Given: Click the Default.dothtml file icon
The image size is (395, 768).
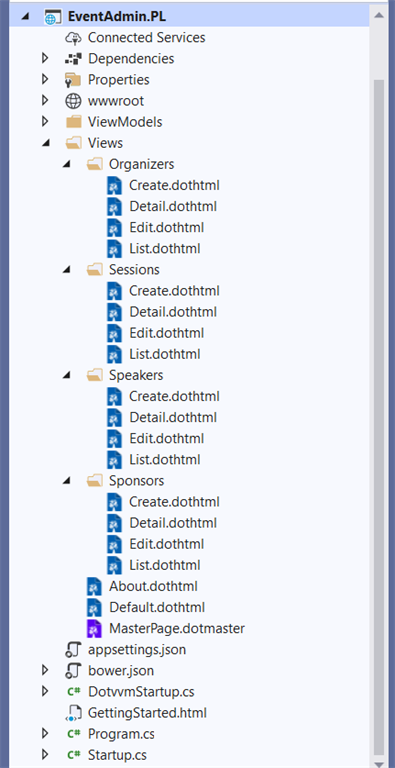Looking at the screenshot, I should (x=94, y=607).
